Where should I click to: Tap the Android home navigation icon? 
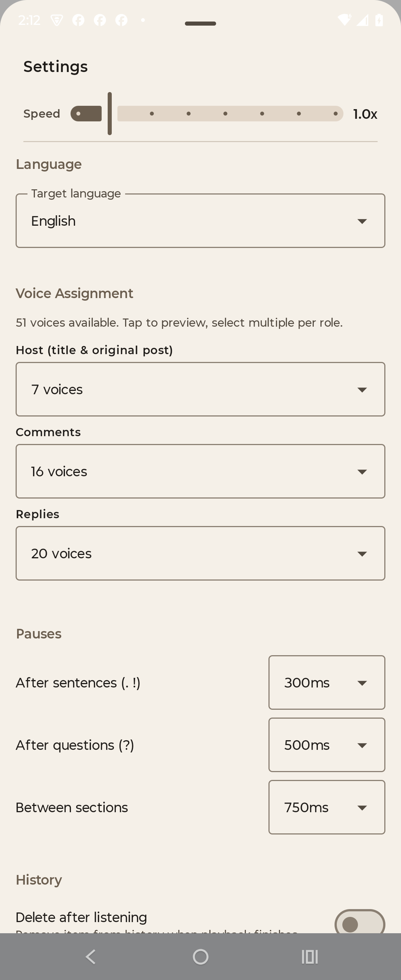200,956
